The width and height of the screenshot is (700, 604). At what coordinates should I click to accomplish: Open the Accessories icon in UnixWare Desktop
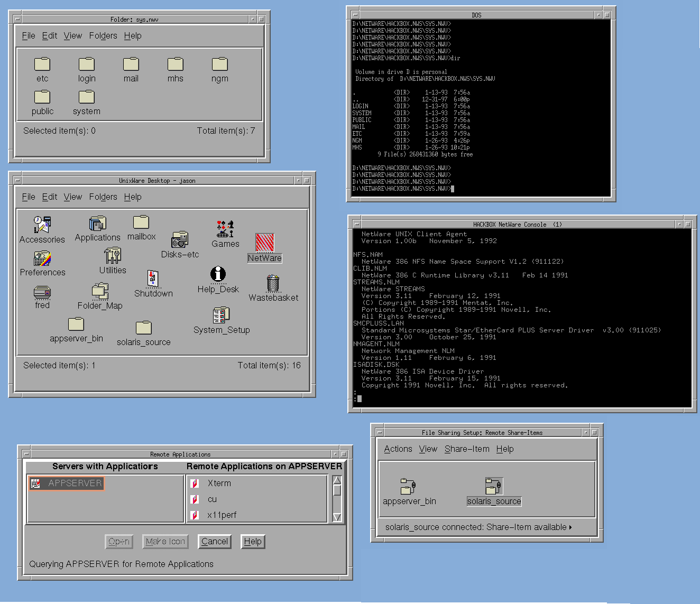pyautogui.click(x=42, y=225)
